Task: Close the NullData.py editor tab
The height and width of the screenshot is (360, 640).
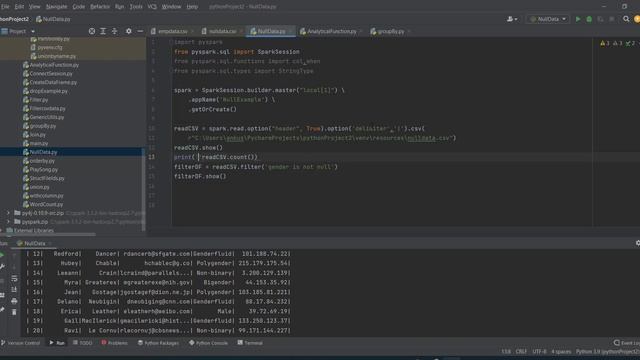Action: pyautogui.click(x=290, y=31)
